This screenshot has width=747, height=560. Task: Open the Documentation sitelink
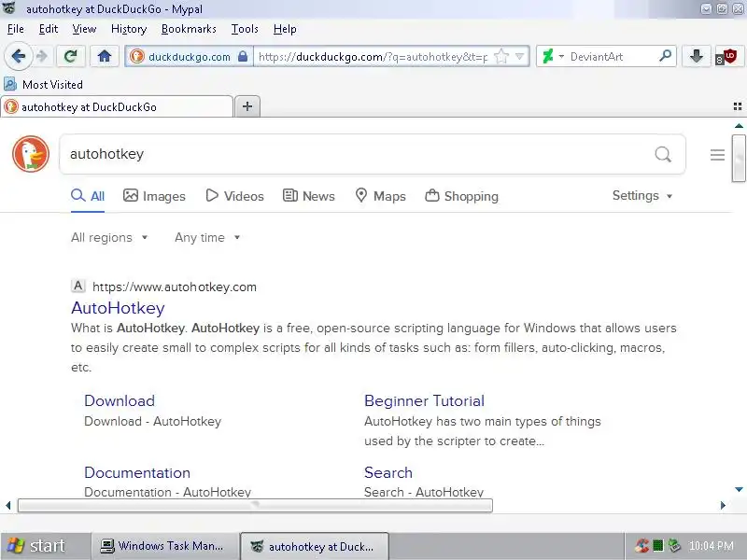coord(137,472)
